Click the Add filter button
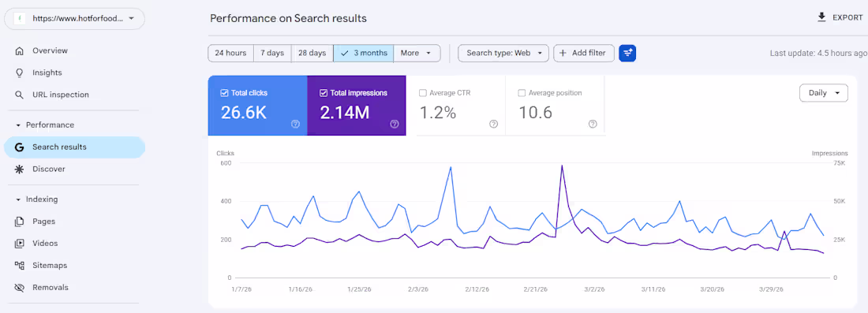Viewport: 868px width, 313px height. tap(583, 53)
